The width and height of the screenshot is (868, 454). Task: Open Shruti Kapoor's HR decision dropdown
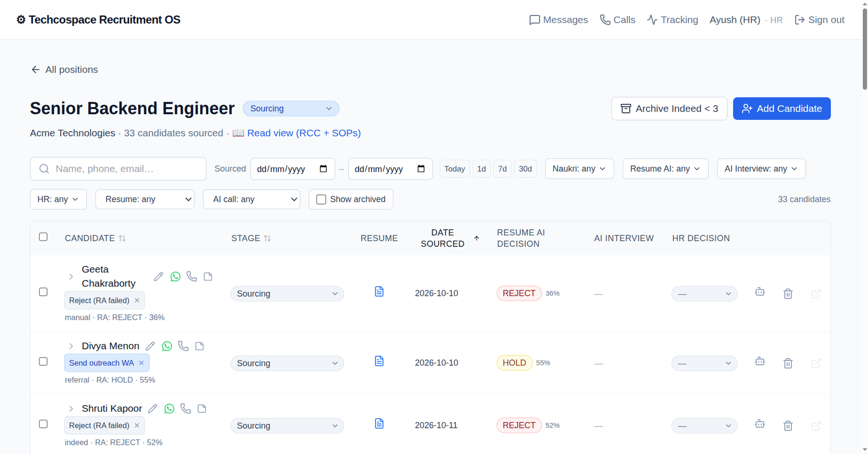coord(704,426)
